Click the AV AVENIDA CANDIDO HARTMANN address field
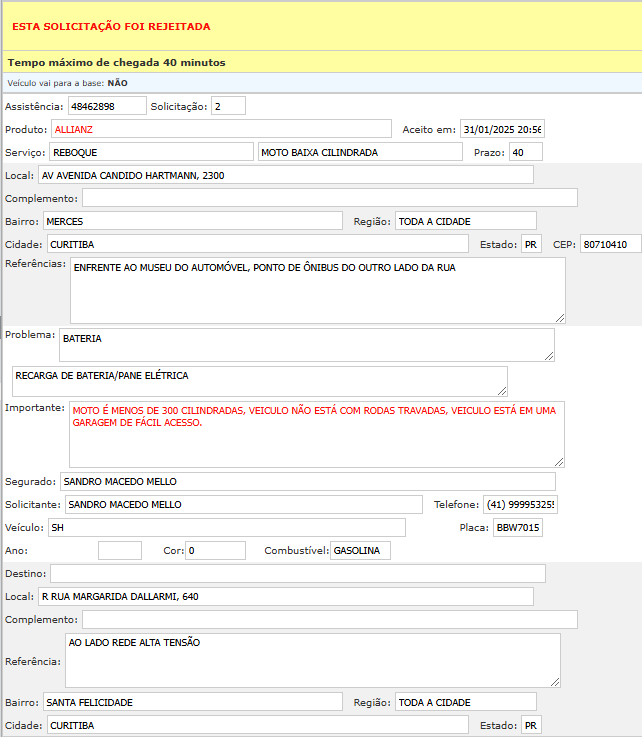The width and height of the screenshot is (642, 737). tap(285, 175)
